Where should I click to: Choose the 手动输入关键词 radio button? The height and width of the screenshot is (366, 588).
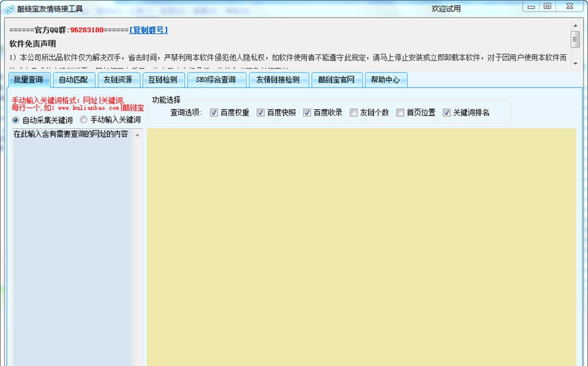coord(84,120)
